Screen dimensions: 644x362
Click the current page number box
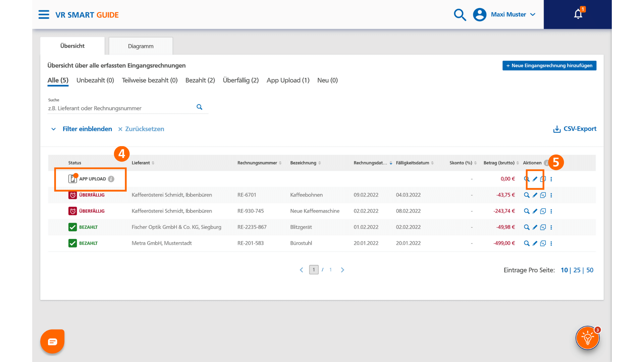[x=314, y=270]
